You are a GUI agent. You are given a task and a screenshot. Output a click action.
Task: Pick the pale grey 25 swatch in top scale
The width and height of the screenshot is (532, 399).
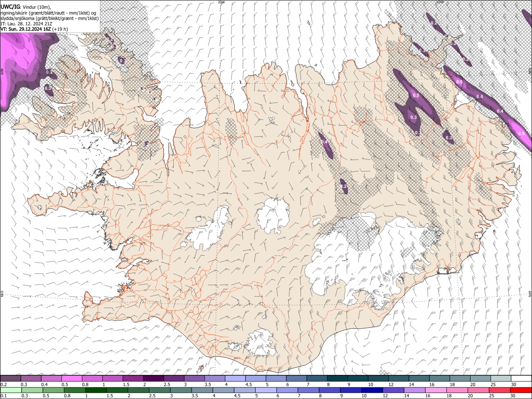501,378
